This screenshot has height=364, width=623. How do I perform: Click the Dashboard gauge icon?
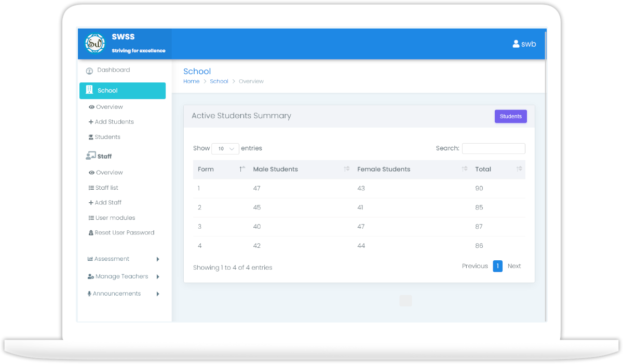click(x=89, y=71)
